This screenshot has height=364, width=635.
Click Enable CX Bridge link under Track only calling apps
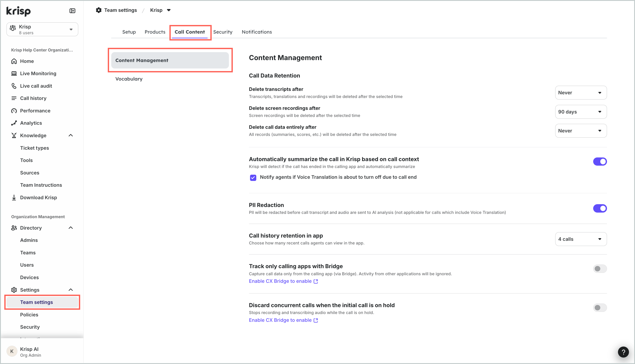click(283, 281)
